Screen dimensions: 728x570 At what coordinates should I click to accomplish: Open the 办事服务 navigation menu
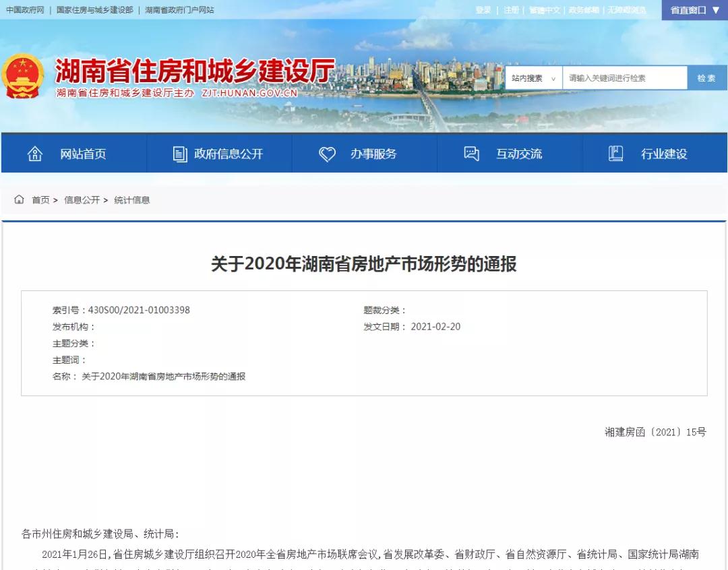point(373,154)
